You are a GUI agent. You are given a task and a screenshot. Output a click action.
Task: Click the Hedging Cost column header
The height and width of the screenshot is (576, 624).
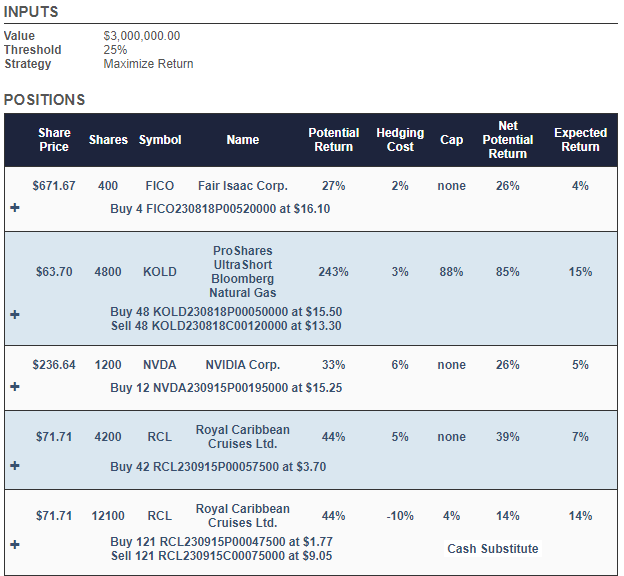pos(400,140)
